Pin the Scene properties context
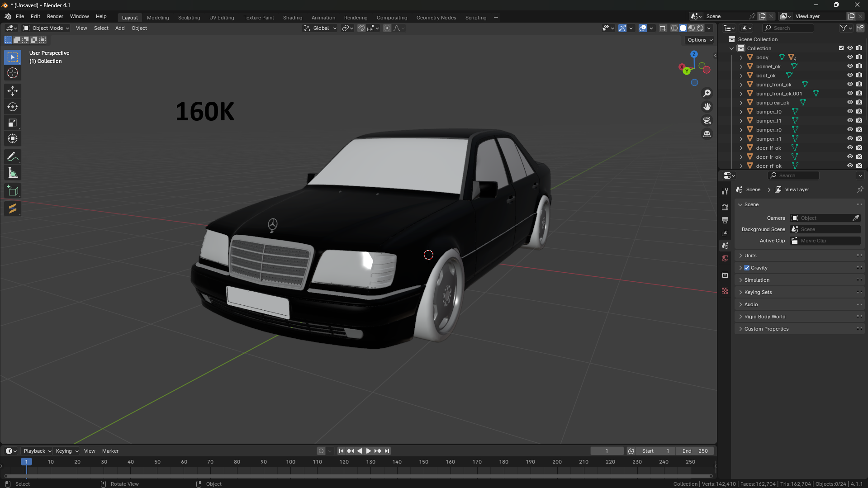This screenshot has width=868, height=488. point(860,190)
